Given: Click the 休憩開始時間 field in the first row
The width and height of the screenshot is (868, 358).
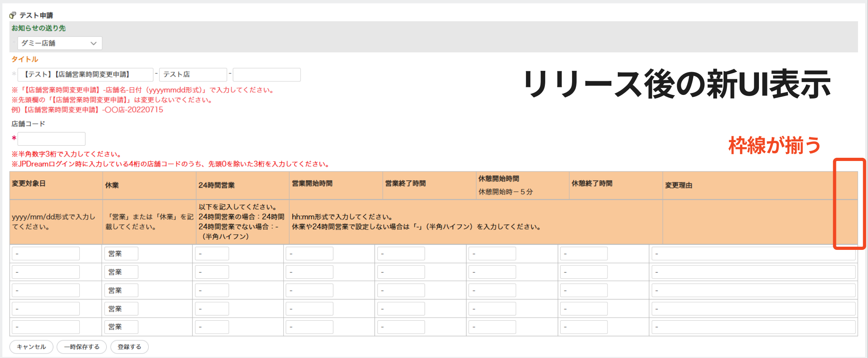Looking at the screenshot, I should coord(492,254).
